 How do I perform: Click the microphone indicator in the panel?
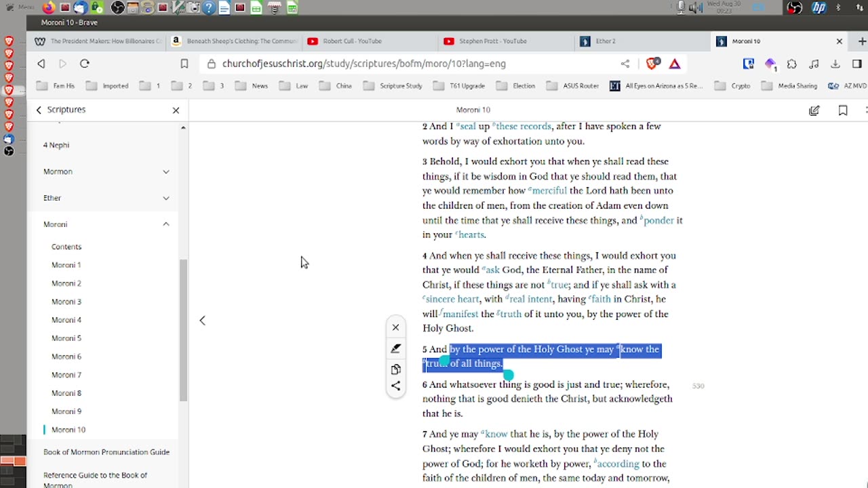(x=682, y=7)
